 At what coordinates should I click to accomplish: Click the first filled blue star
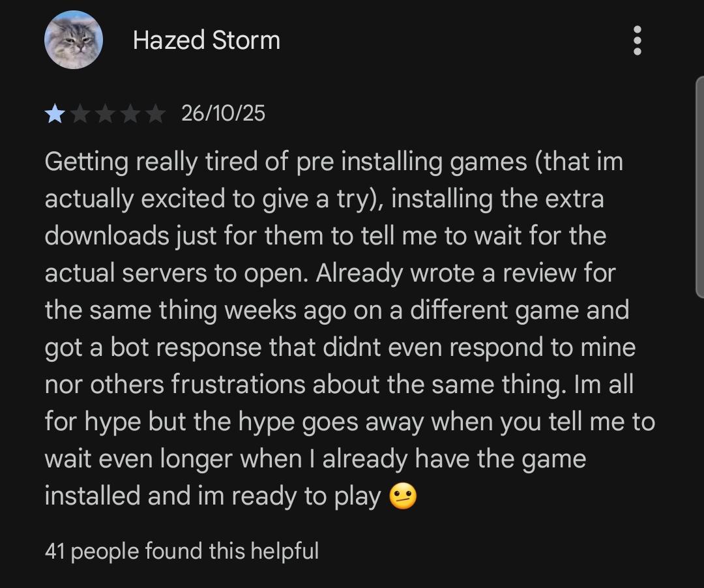pyautogui.click(x=55, y=113)
